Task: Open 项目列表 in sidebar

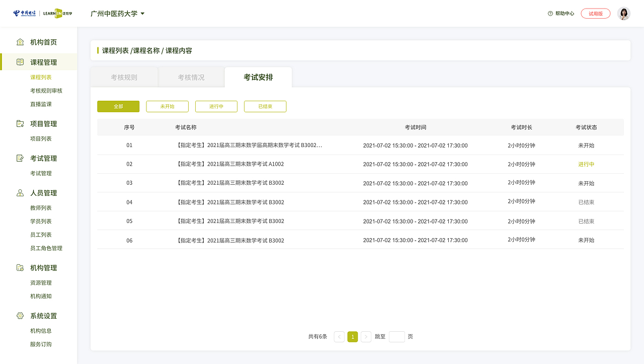Action: (41, 138)
